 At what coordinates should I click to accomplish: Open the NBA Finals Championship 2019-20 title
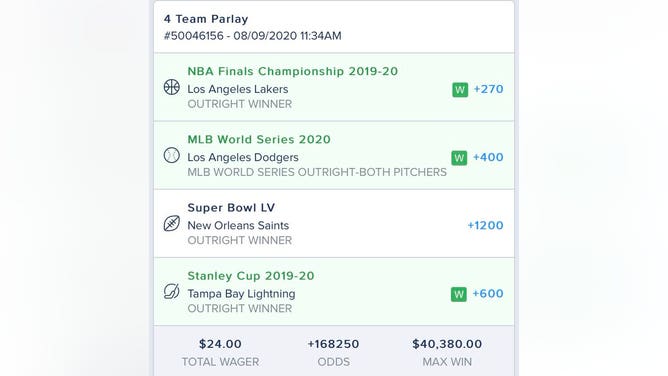click(293, 71)
